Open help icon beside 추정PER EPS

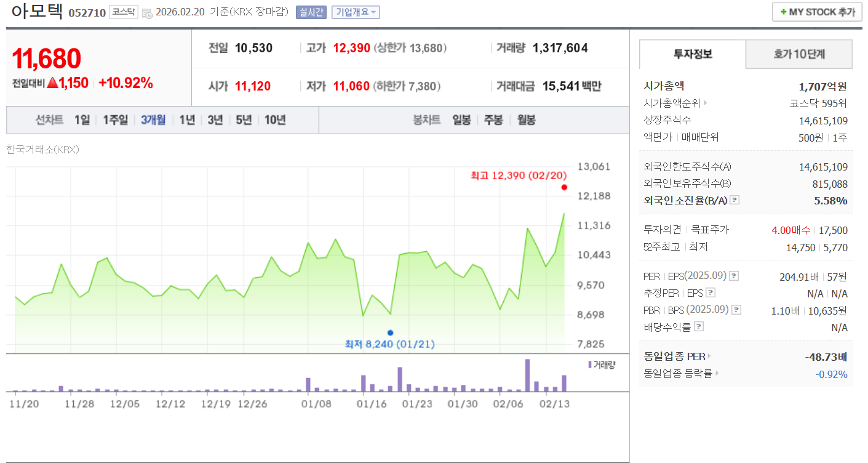pyautogui.click(x=711, y=293)
